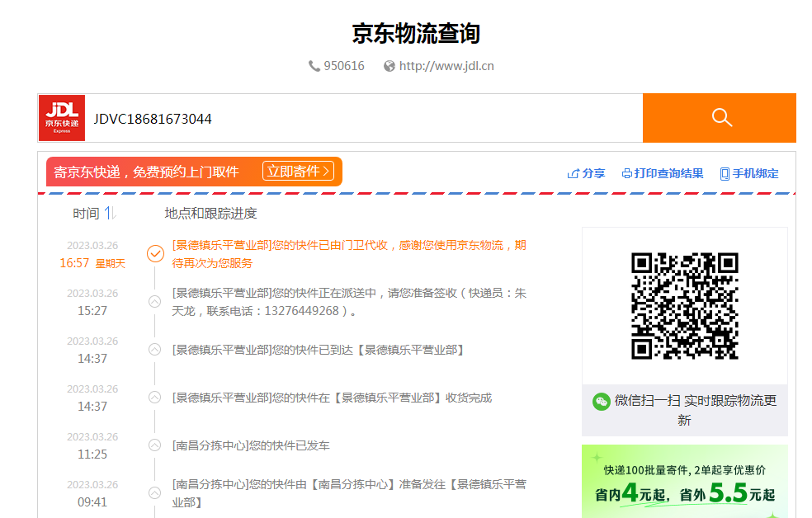This screenshot has width=812, height=518.
Task: Click the 微信扫一扫 实时跟踪物流更新 caption
Action: [x=695, y=410]
